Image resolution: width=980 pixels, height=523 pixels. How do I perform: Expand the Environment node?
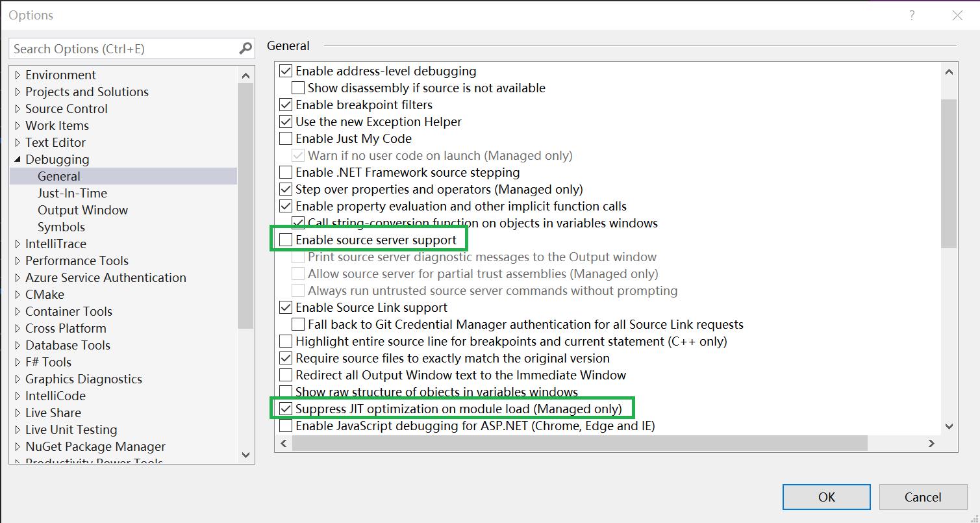click(18, 75)
